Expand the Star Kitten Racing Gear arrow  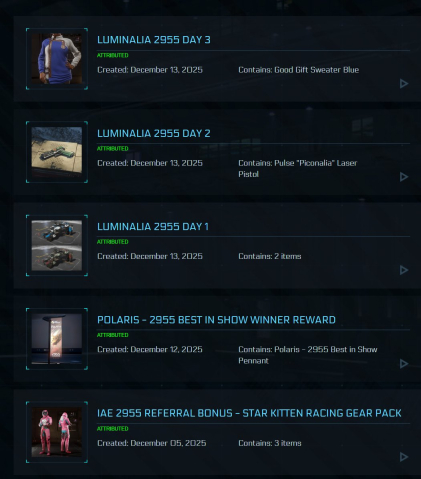click(404, 457)
